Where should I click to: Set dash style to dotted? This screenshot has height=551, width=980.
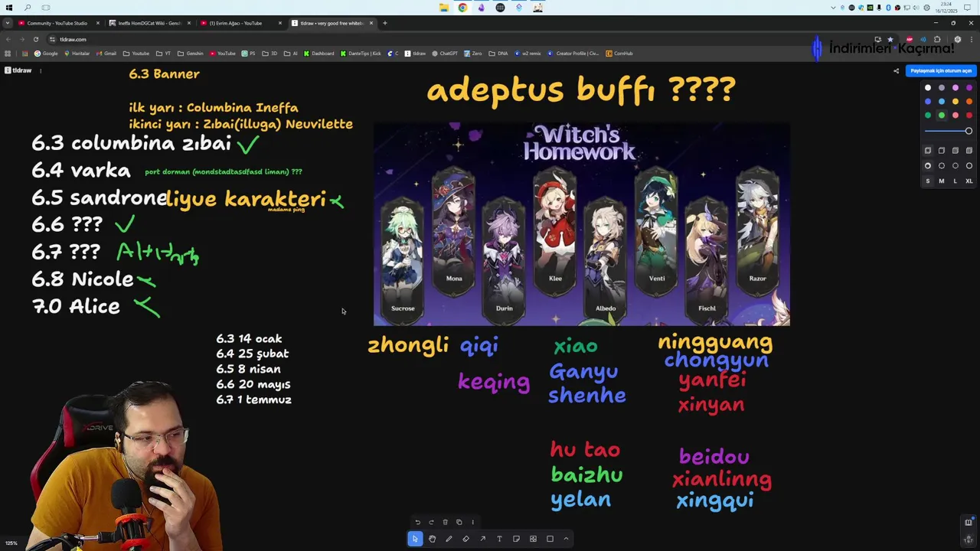(x=955, y=166)
